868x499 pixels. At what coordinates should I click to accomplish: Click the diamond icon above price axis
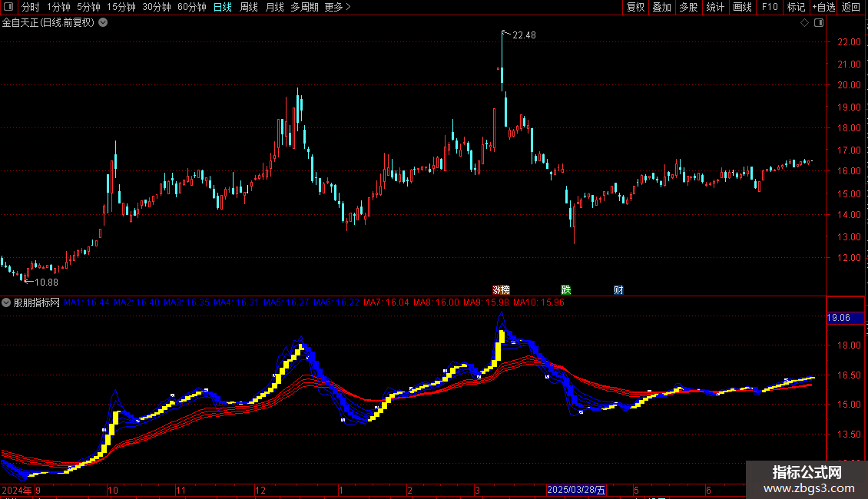(x=805, y=23)
